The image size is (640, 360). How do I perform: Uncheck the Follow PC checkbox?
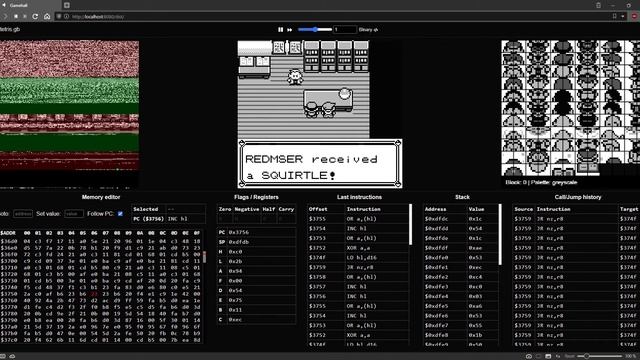120,213
